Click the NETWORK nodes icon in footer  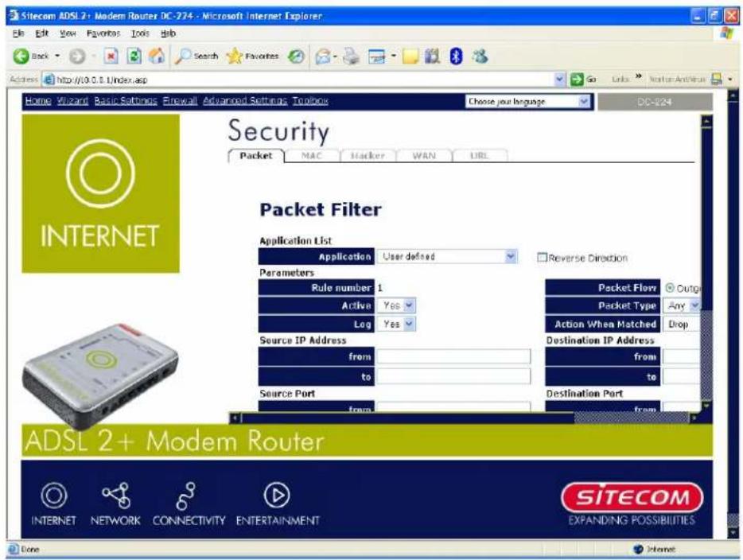(117, 496)
